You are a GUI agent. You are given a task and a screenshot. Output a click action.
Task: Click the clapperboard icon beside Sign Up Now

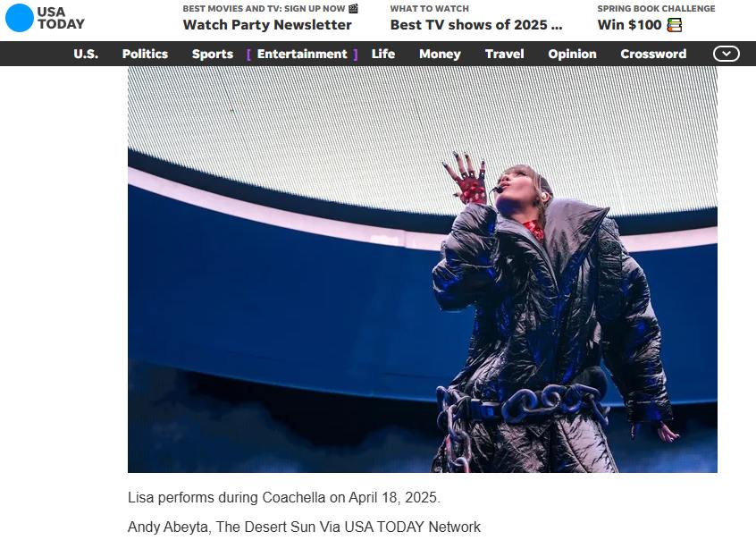click(353, 8)
